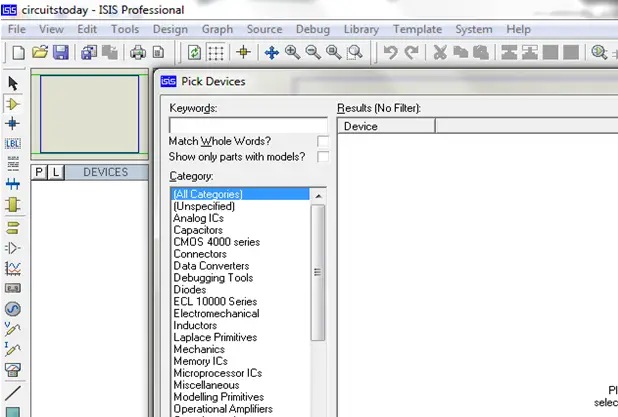
Task: Select the 2D line drawing tool
Action: (13, 393)
